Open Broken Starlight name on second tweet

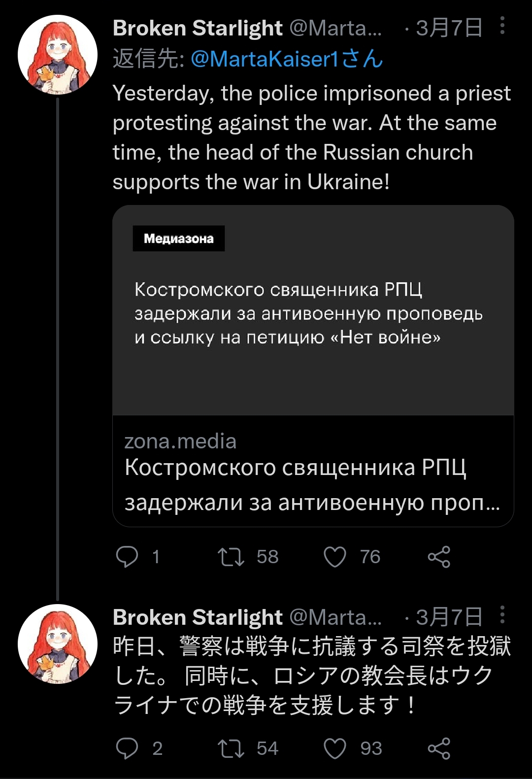coord(198,617)
